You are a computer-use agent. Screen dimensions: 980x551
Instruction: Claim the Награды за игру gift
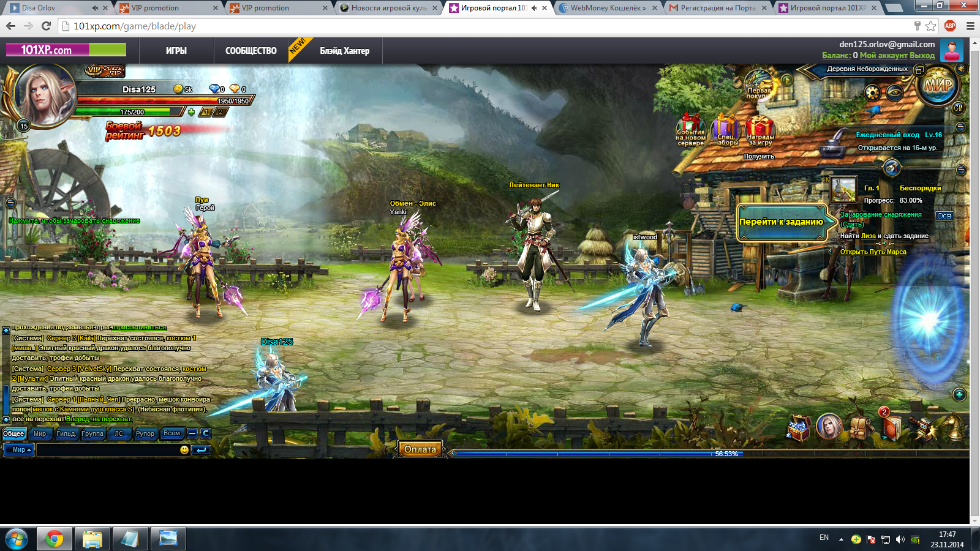coord(760,131)
